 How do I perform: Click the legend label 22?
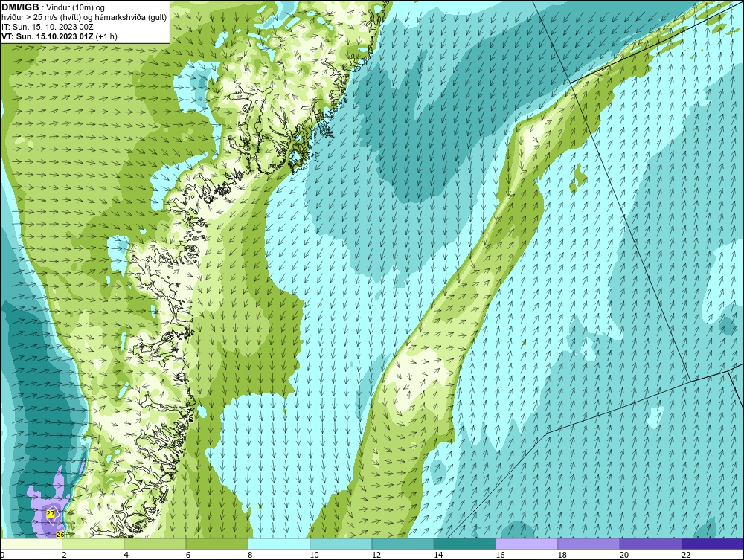coord(686,556)
